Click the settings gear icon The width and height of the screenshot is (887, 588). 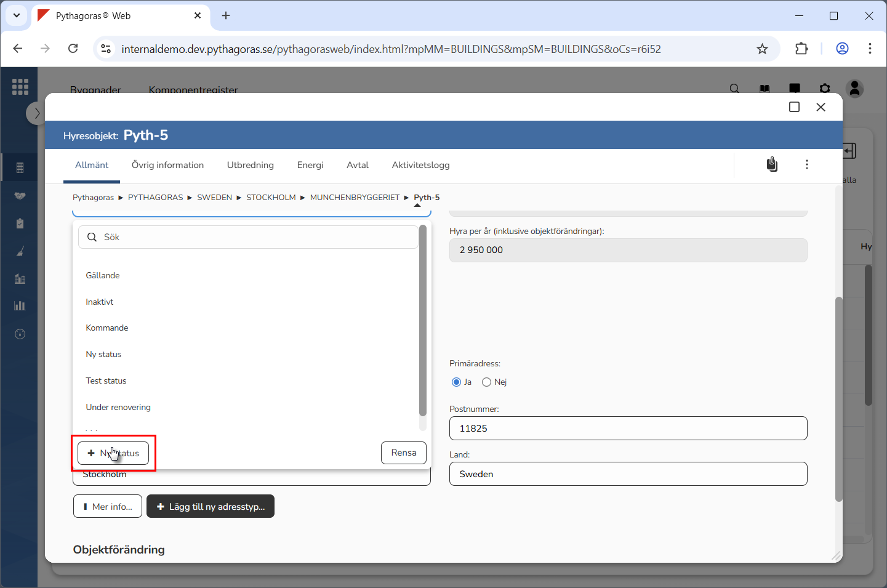tap(825, 89)
